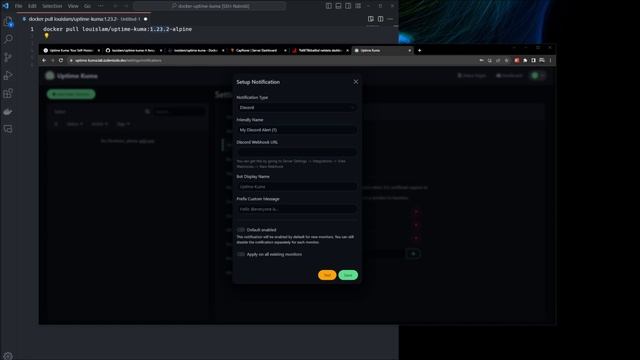Open Remote Explorer in VS Code sidebar
Viewport: 640px width, 360px height.
(x=8, y=129)
